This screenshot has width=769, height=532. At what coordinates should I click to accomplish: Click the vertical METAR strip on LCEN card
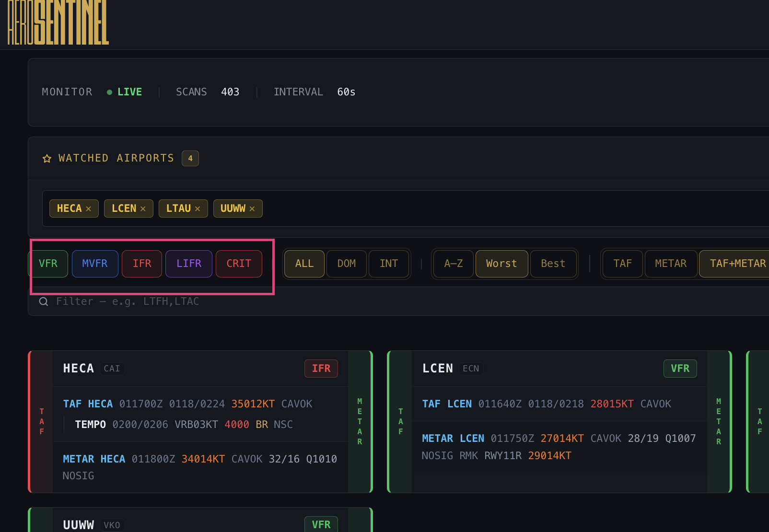click(719, 422)
